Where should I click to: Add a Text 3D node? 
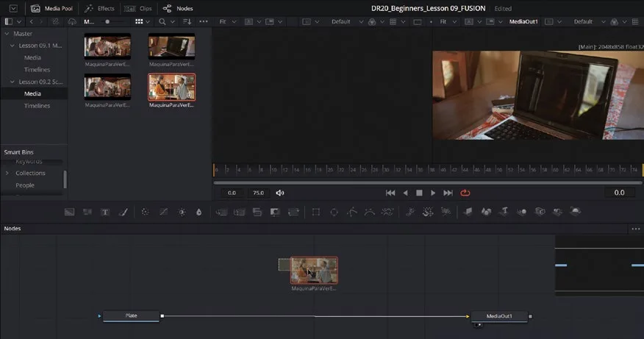click(504, 211)
